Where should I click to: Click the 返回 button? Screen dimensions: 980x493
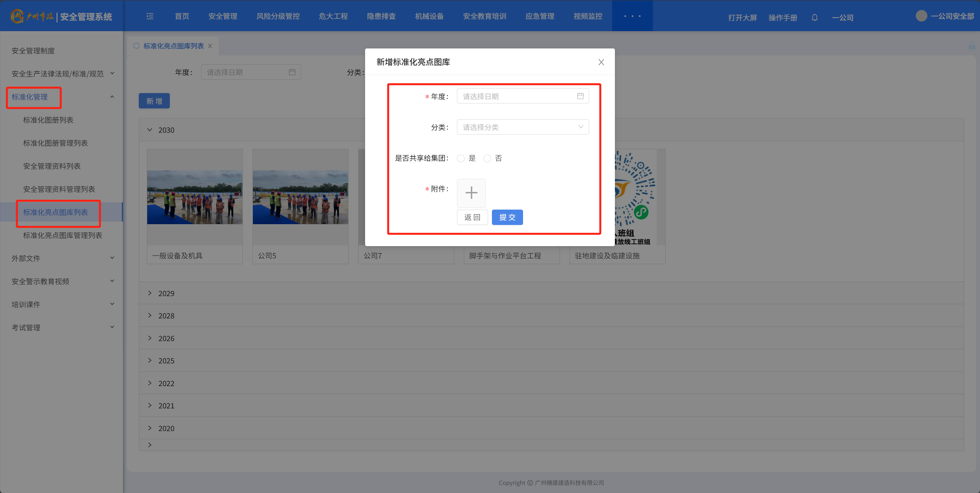point(472,217)
